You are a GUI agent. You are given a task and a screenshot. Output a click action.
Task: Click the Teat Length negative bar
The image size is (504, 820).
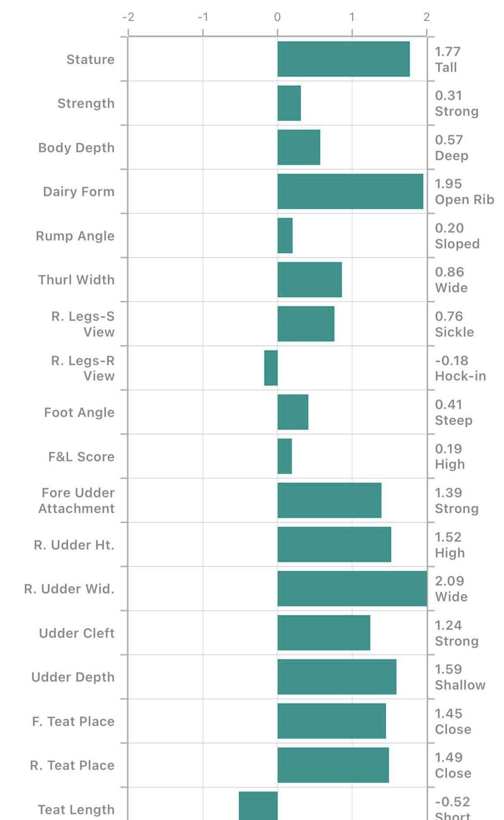(258, 806)
